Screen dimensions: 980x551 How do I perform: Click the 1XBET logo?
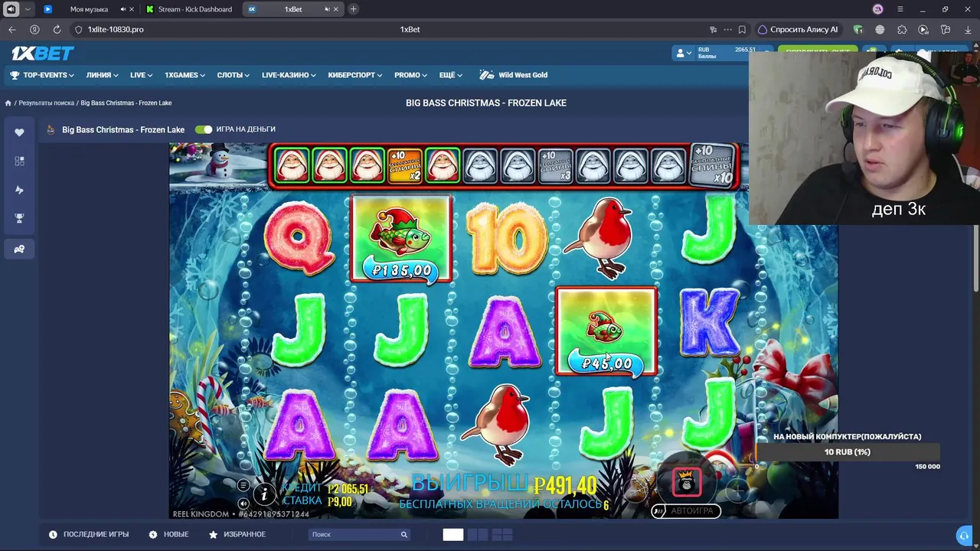coord(43,54)
